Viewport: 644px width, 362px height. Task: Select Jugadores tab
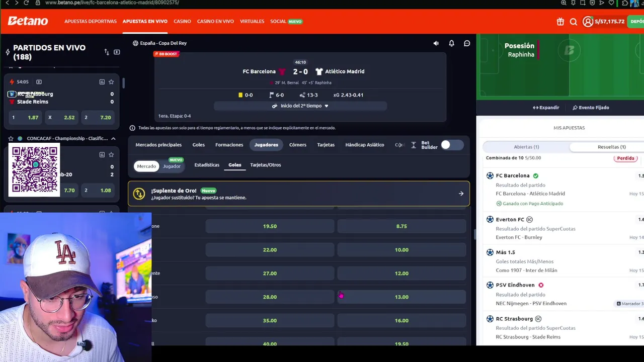coord(266,145)
